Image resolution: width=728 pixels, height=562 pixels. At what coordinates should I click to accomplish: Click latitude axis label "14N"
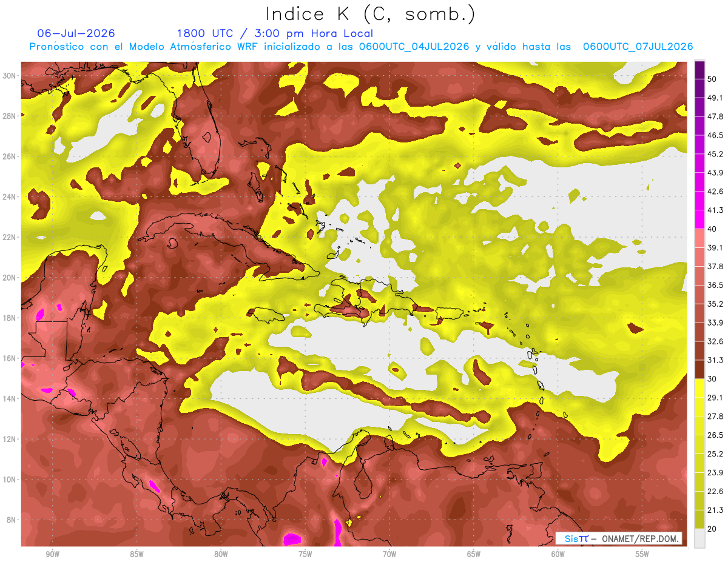click(9, 399)
